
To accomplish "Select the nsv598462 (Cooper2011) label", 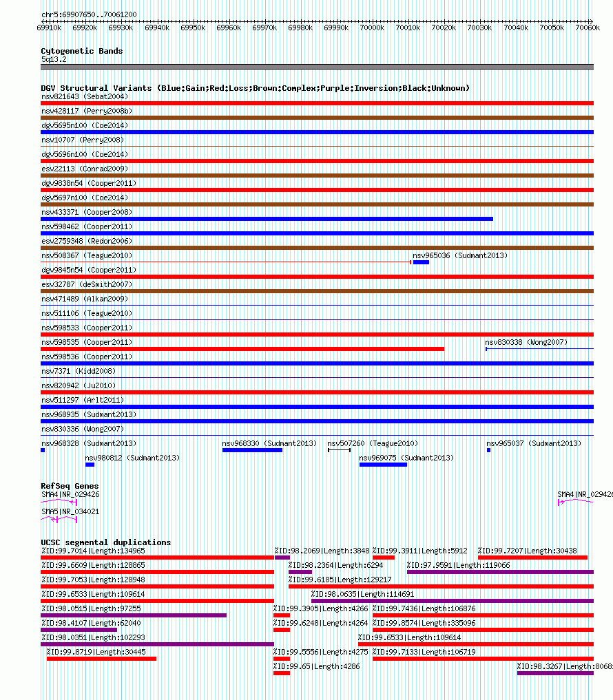I will pos(87,226).
